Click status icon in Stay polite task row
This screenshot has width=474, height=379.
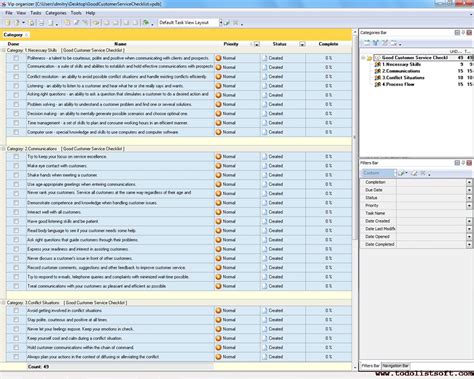(265, 320)
